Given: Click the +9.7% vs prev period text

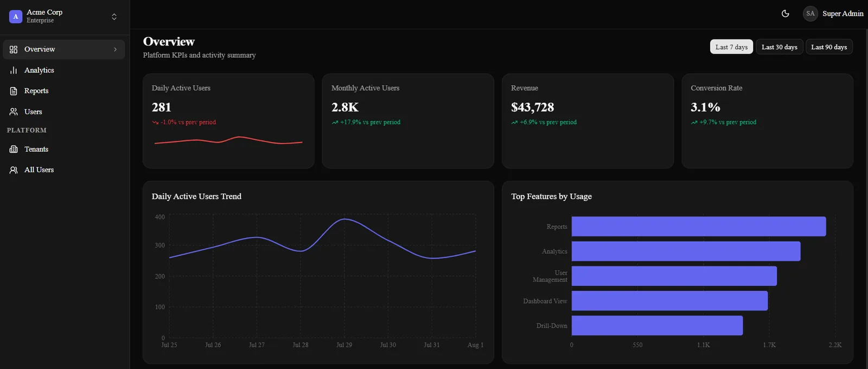Looking at the screenshot, I should pos(727,122).
